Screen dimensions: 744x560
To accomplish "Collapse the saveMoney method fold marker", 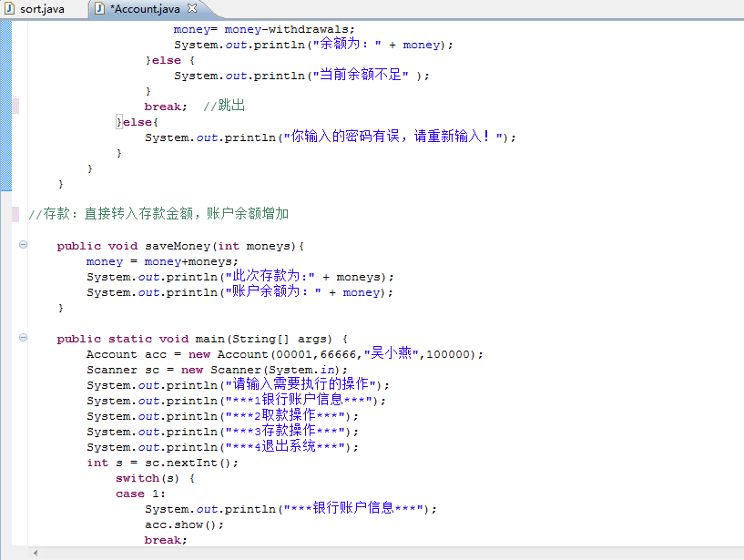I will (23, 245).
